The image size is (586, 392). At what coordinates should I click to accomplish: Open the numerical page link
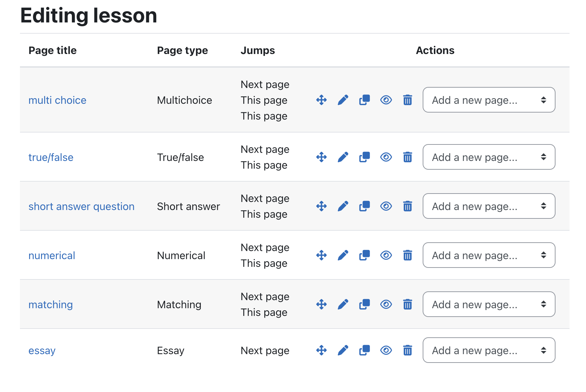click(x=52, y=256)
